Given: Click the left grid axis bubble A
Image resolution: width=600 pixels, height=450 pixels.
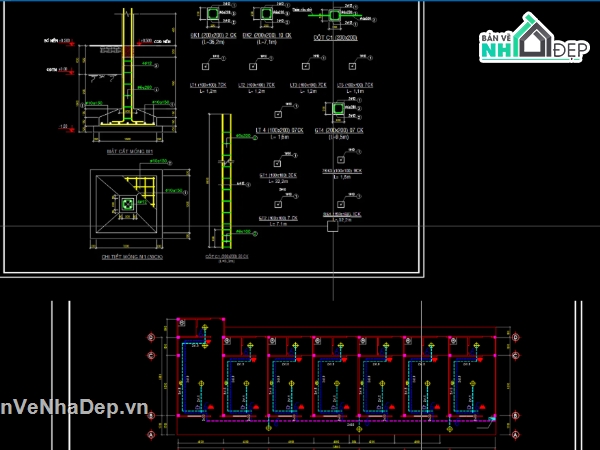Looking at the screenshot, I should [152, 435].
